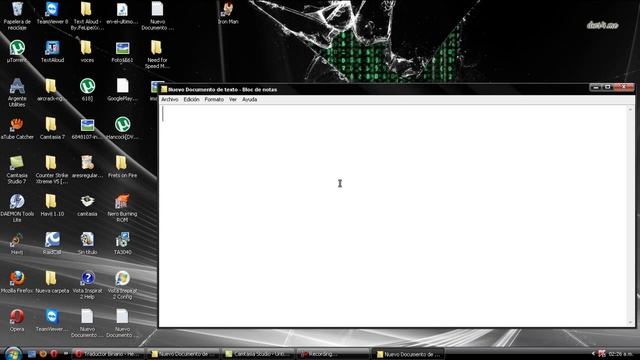
Task: Select the Counter Strike Xtreme V5 folder
Action: point(51,170)
